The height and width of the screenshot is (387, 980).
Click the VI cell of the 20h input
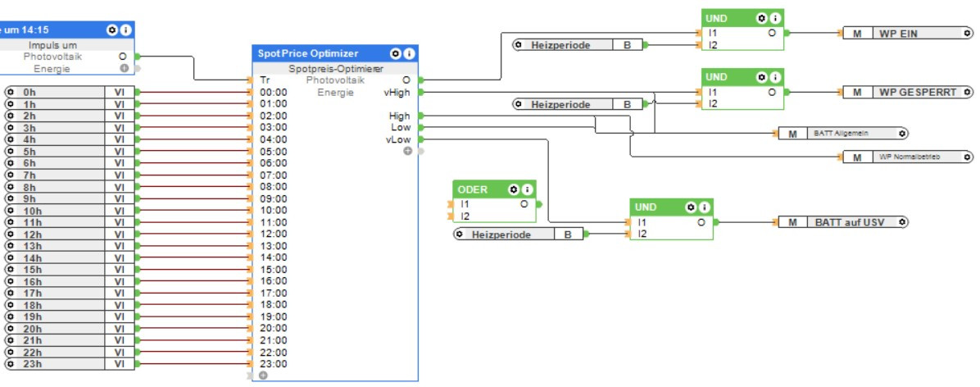[120, 329]
